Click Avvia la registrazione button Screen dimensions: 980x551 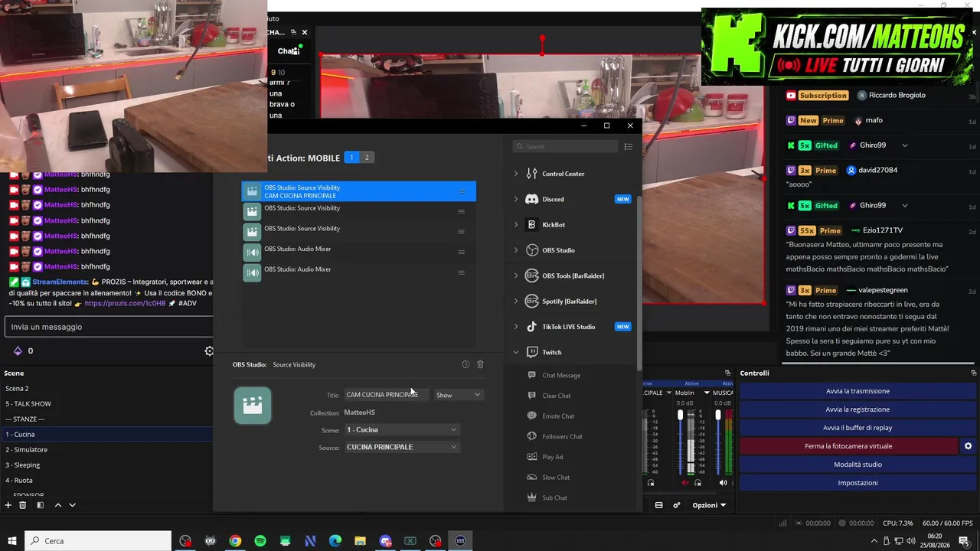[857, 409]
